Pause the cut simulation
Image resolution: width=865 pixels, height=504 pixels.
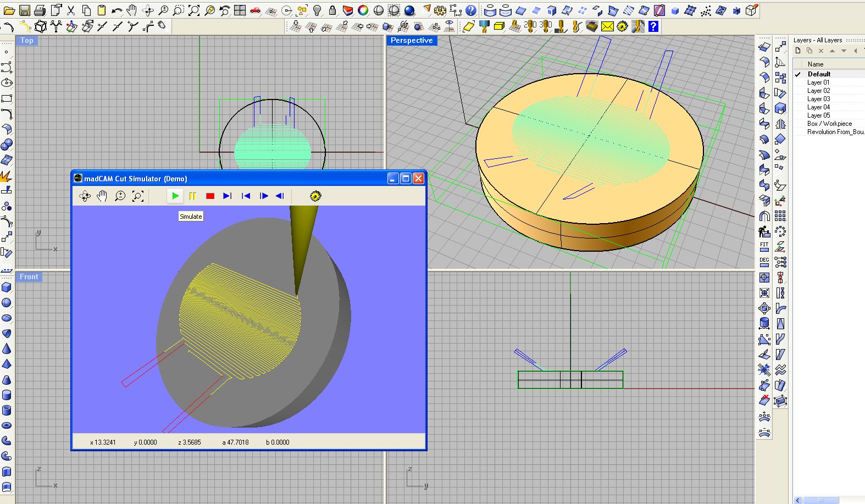tap(193, 196)
